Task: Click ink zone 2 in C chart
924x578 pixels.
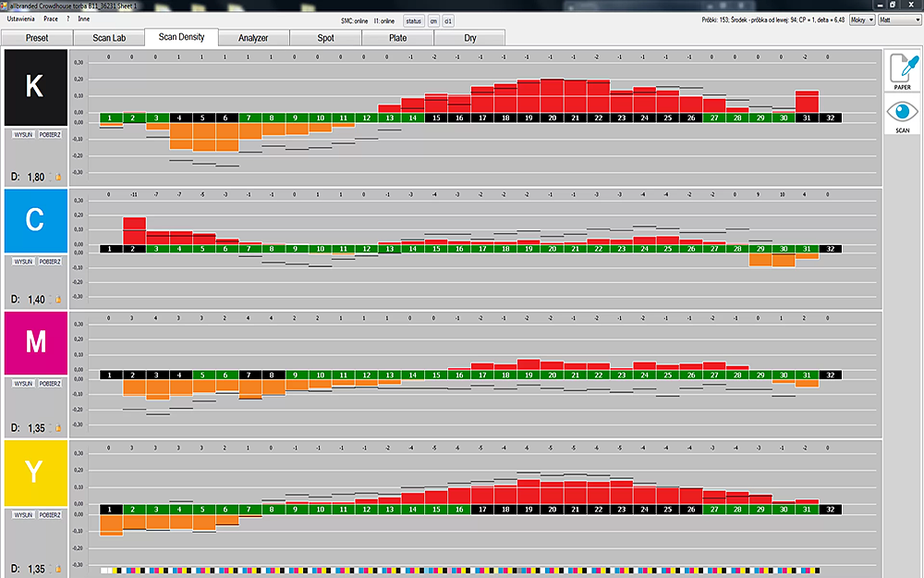Action: point(133,249)
